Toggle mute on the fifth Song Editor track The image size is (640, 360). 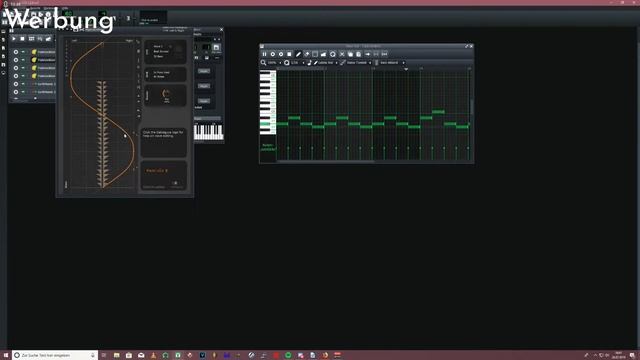tap(23, 84)
